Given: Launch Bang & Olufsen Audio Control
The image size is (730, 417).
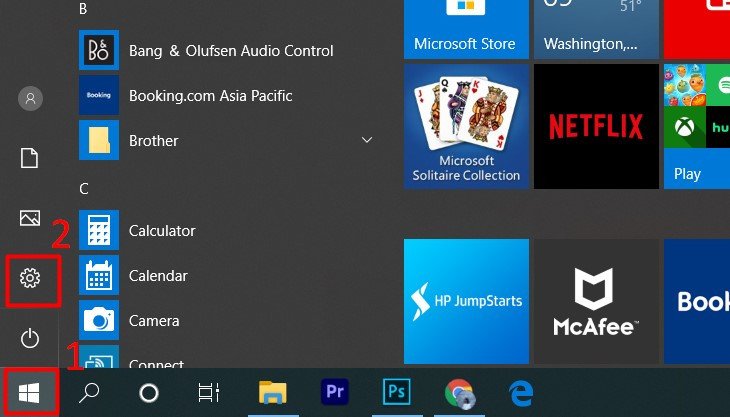Looking at the screenshot, I should click(x=231, y=50).
